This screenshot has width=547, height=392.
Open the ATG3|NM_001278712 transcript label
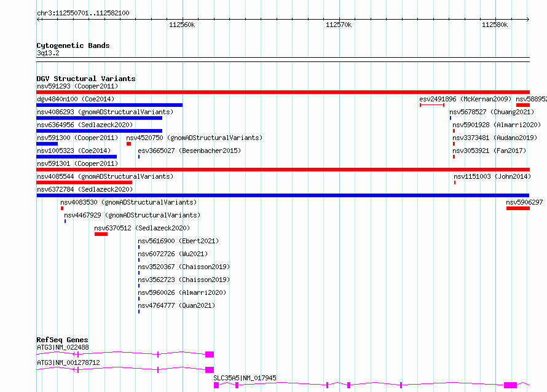68,363
